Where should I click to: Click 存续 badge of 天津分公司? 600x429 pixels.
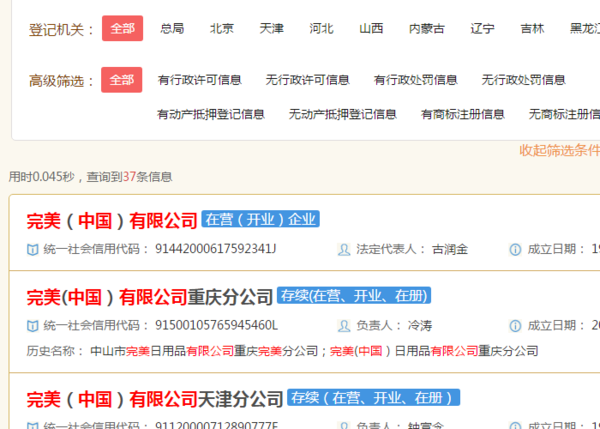point(373,398)
